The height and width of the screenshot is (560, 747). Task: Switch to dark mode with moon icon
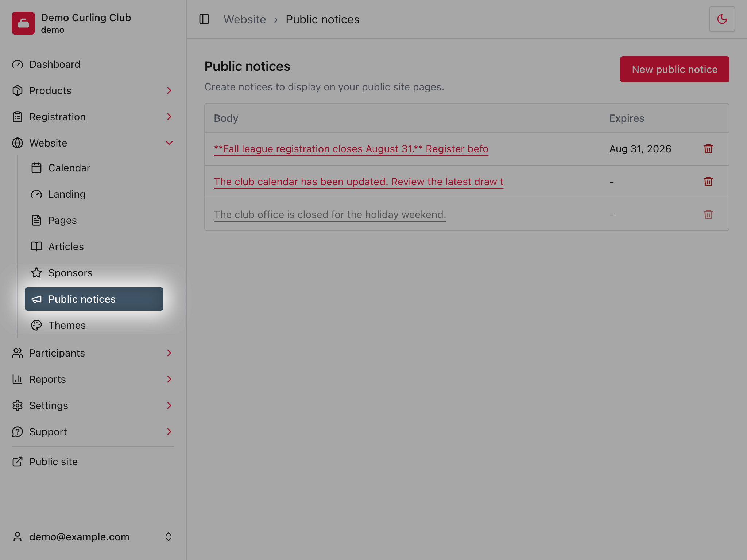coord(722,19)
